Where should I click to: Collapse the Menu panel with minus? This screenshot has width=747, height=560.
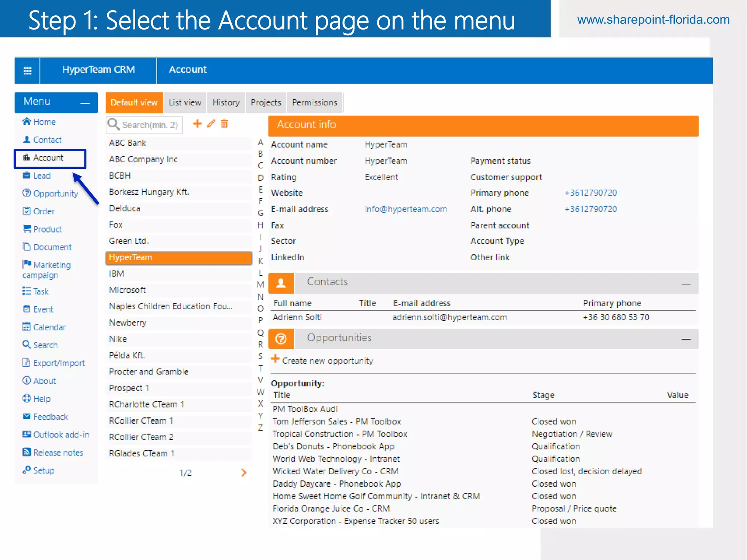pyautogui.click(x=85, y=103)
